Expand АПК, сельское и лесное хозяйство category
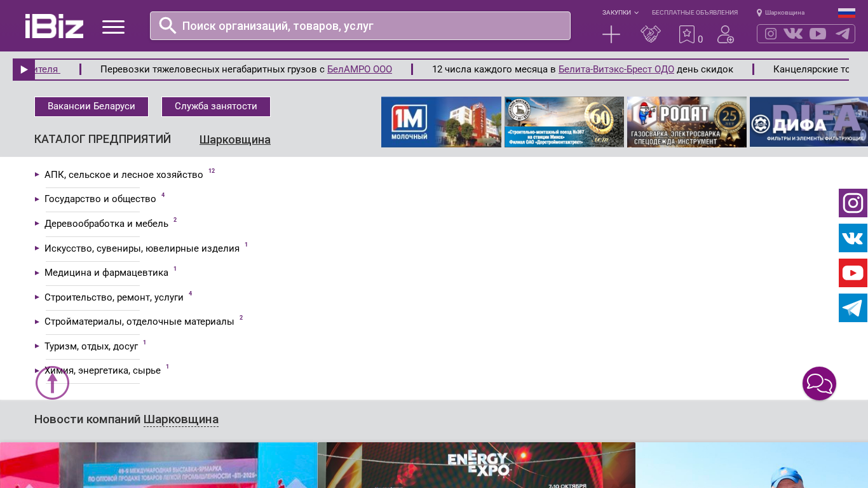Image resolution: width=868 pixels, height=488 pixels. click(x=123, y=175)
